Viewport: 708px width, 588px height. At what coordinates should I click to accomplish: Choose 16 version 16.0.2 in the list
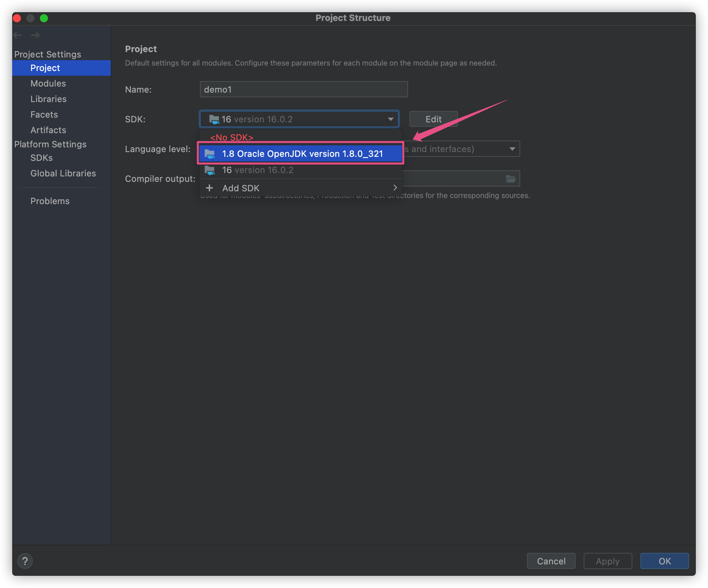301,170
